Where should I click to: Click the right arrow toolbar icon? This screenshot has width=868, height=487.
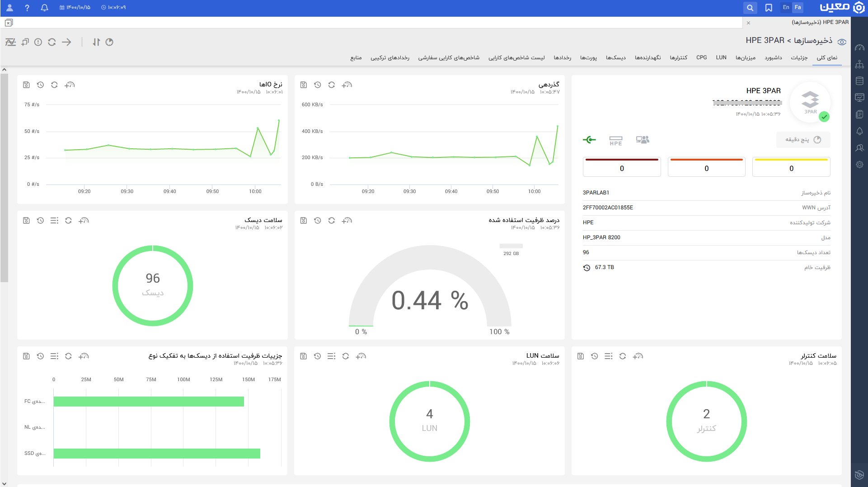tap(66, 42)
